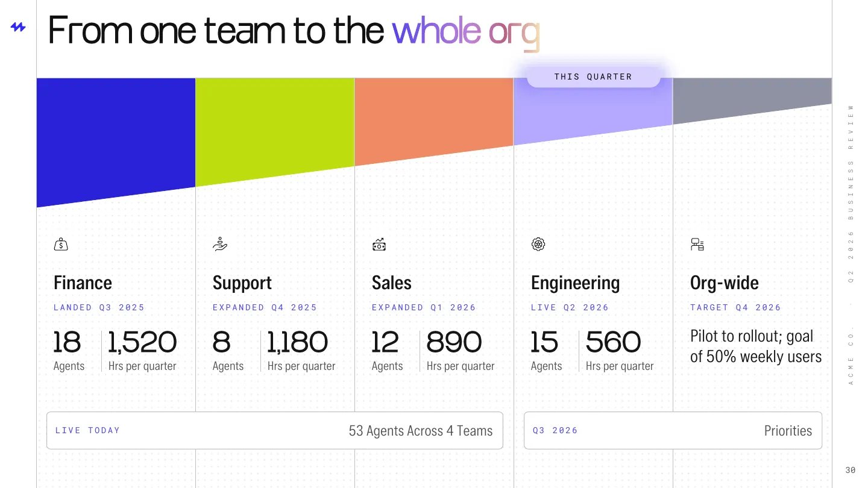Select the THIS QUARTER pill badge

click(594, 77)
